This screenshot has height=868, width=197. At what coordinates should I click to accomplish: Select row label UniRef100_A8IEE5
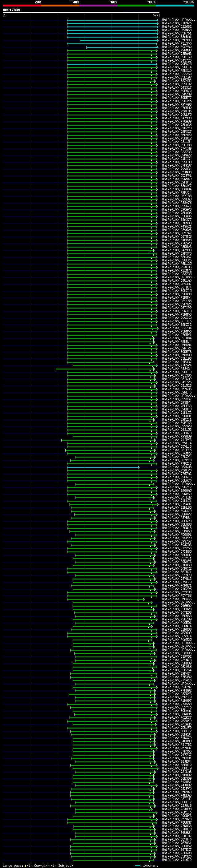177,450
